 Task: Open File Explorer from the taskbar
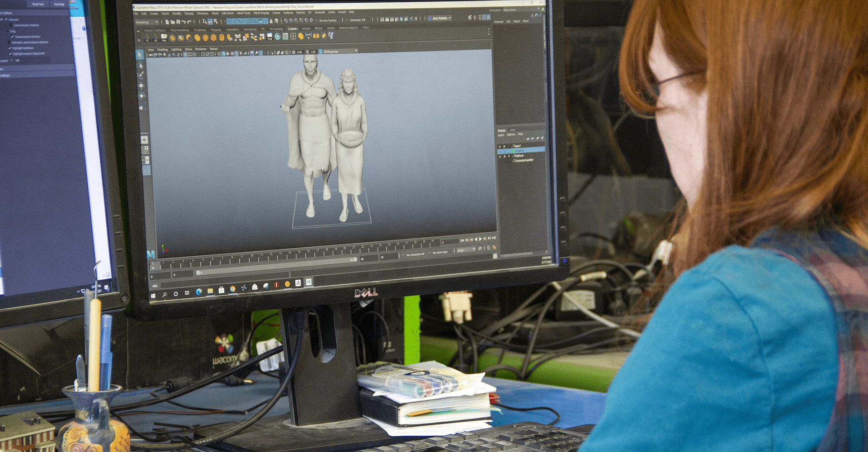[210, 291]
